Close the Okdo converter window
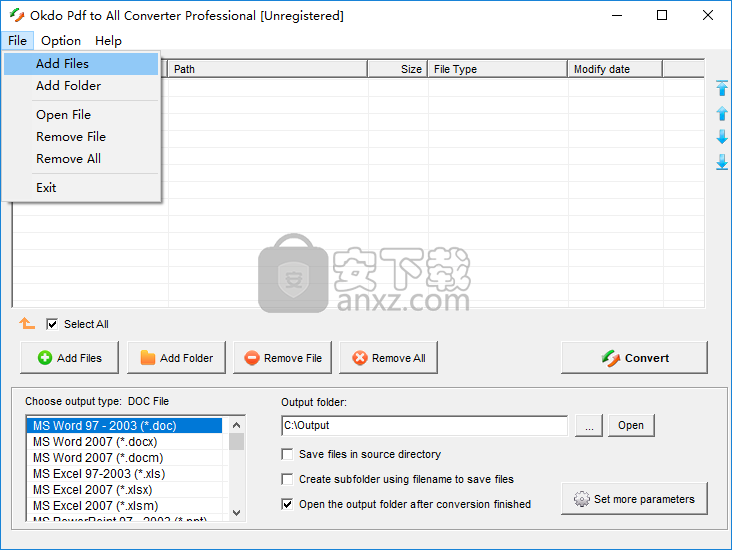 point(708,15)
